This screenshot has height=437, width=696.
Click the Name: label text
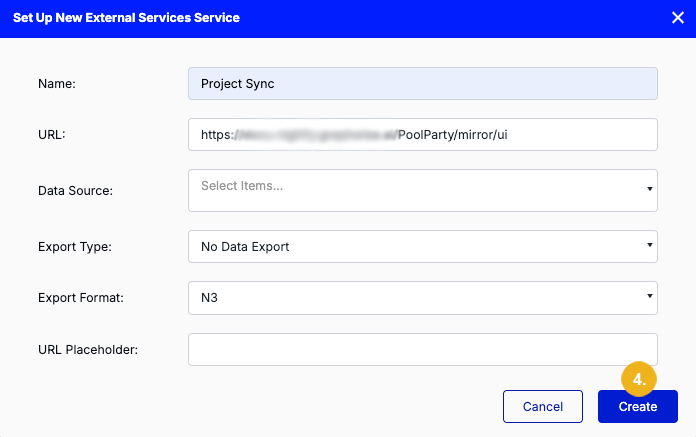(x=57, y=83)
